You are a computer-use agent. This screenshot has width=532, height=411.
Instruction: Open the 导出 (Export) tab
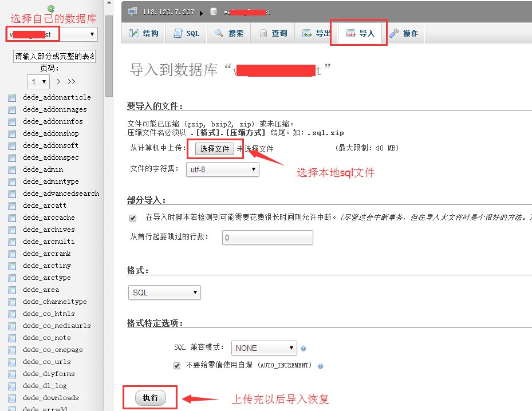[316, 33]
